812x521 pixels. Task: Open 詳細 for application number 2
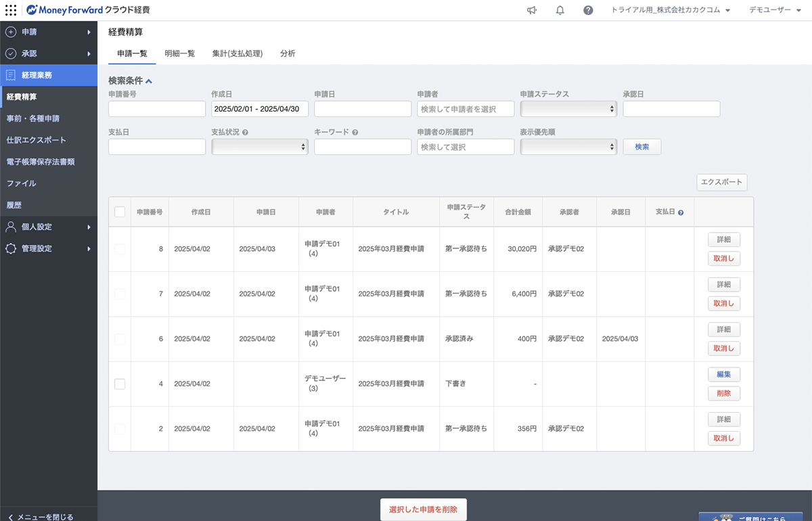tap(724, 420)
